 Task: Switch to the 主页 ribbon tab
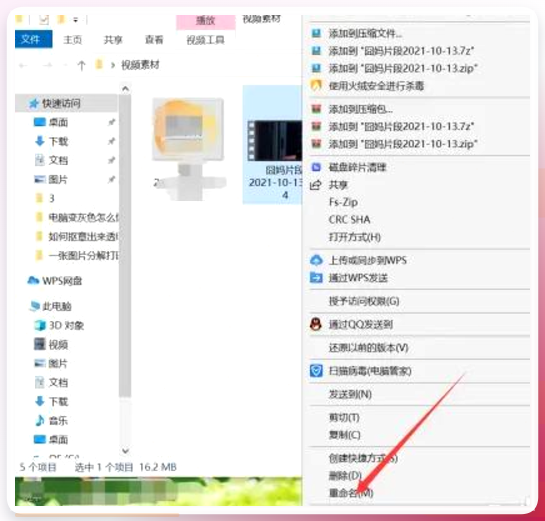[72, 40]
